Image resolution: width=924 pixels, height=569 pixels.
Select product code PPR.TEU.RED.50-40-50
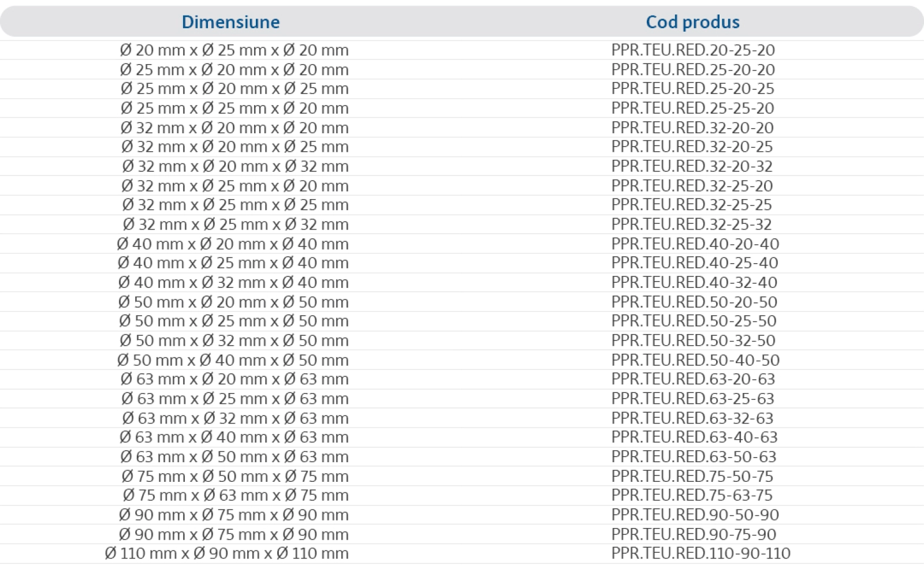tap(695, 360)
